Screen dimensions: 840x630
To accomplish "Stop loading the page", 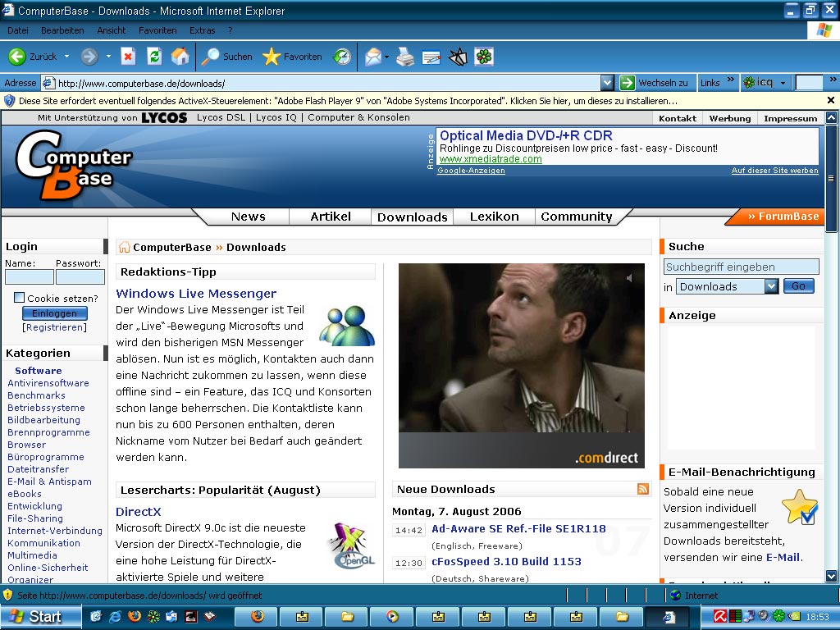I will (x=128, y=57).
